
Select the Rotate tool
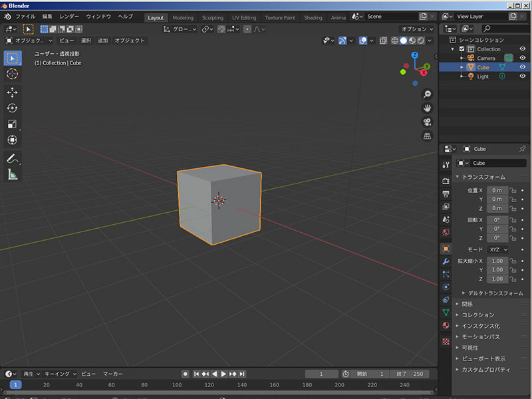point(13,108)
